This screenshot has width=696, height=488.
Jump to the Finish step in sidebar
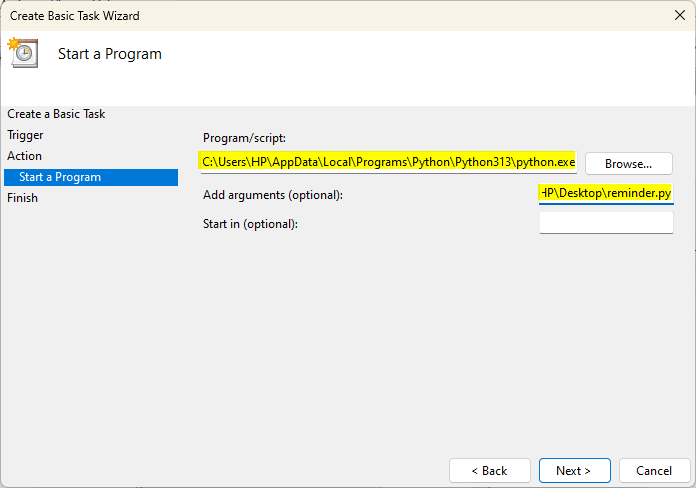[23, 198]
